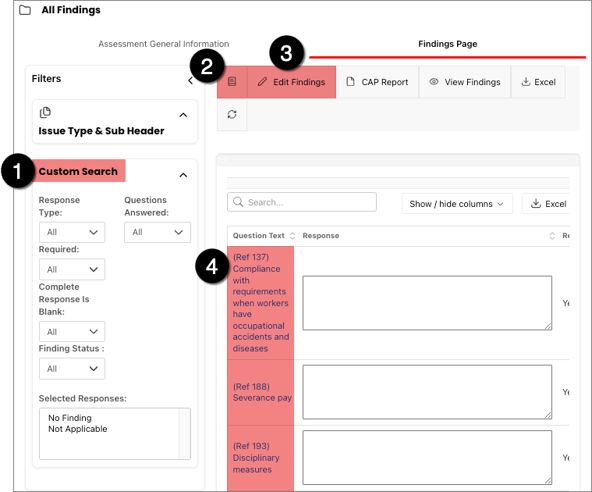Select the Findings Page tab
Image resolution: width=592 pixels, height=492 pixels.
click(x=447, y=44)
